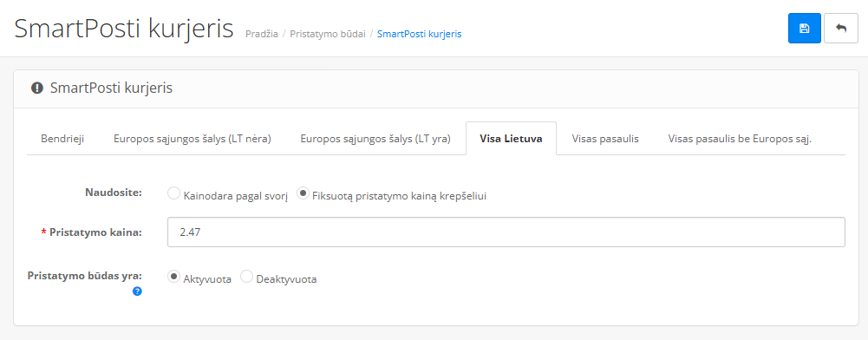Screen dimensions: 868x340
Task: Open the Visas pasaulis tab
Action: [x=605, y=139]
